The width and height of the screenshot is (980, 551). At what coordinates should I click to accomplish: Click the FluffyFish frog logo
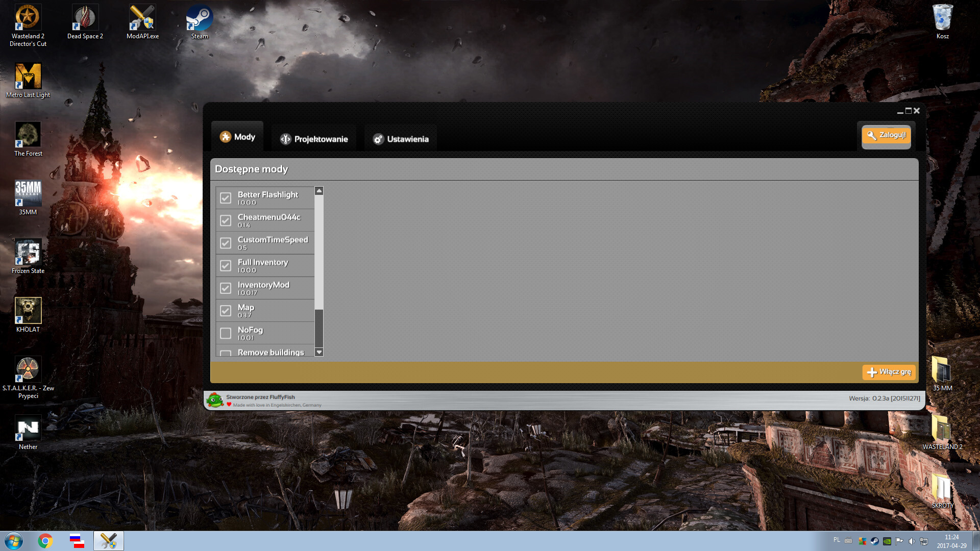[215, 400]
